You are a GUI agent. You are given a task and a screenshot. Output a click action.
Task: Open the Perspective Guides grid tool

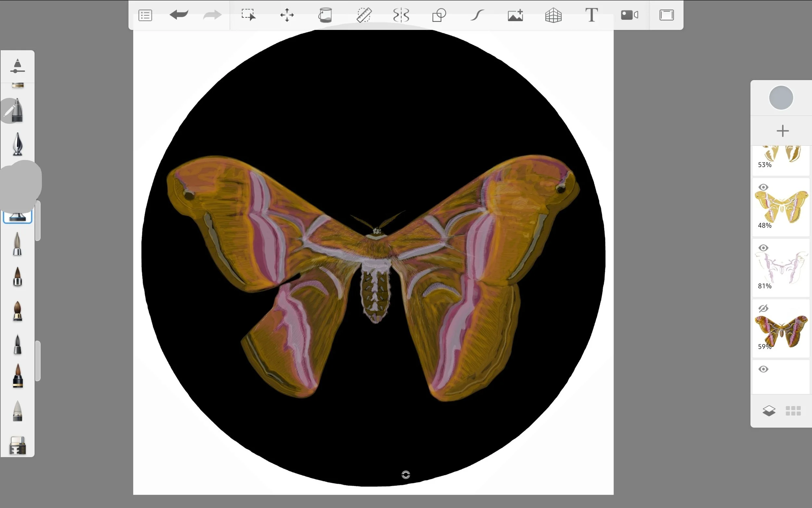coord(553,15)
